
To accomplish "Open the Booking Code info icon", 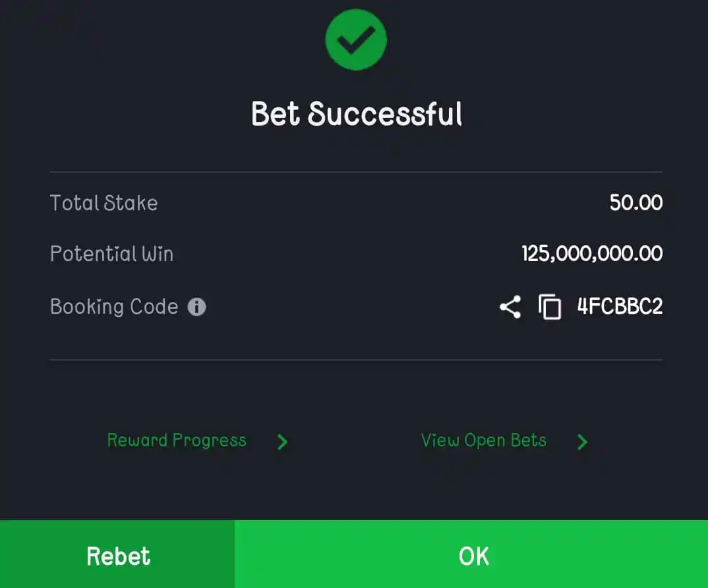I will click(197, 307).
